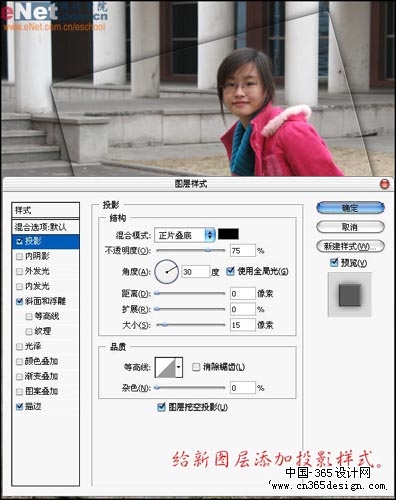Click 新建样式 button

[x=350, y=246]
